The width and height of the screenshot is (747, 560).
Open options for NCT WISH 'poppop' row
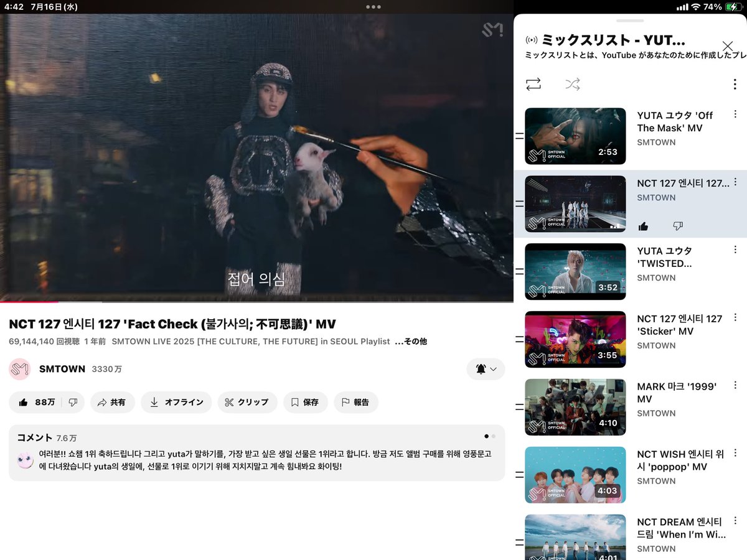tap(735, 453)
